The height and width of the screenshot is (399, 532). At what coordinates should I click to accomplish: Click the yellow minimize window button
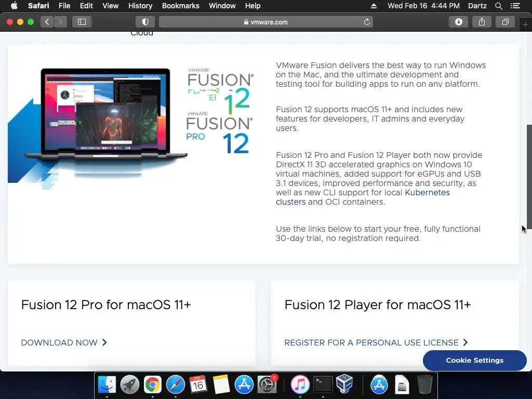pos(20,22)
